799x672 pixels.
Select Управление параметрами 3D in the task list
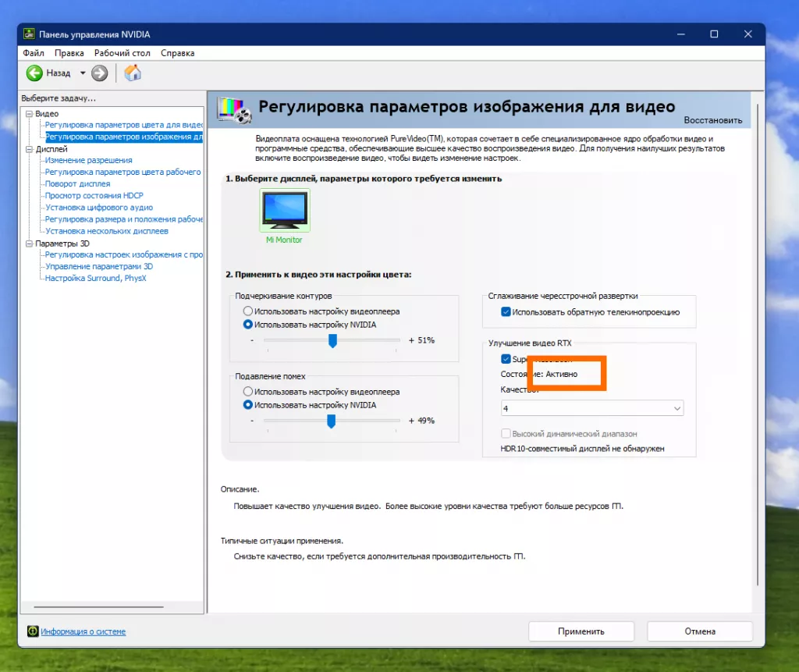100,266
